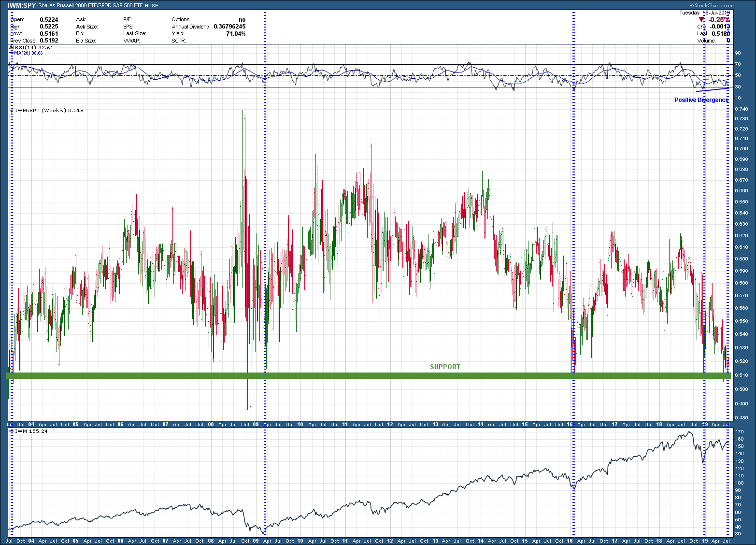The image size is (756, 545).
Task: Select the Last value 0.5180
Action: (x=720, y=34)
